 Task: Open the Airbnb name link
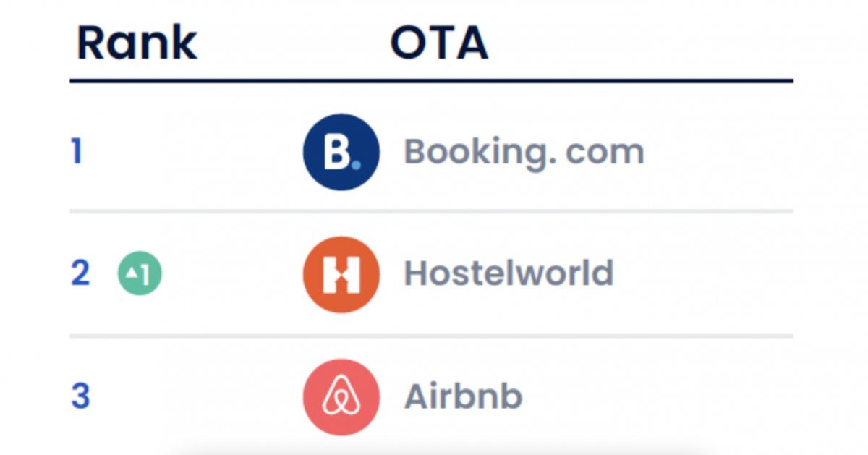(x=463, y=396)
